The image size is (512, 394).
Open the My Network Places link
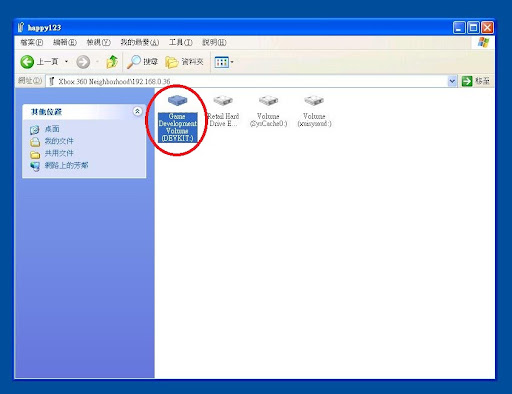coord(66,165)
